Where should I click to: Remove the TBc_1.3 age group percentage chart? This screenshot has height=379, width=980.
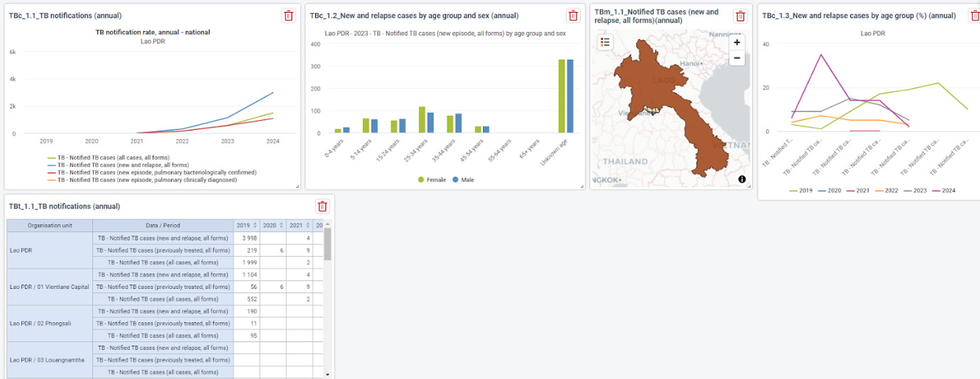tap(971, 16)
